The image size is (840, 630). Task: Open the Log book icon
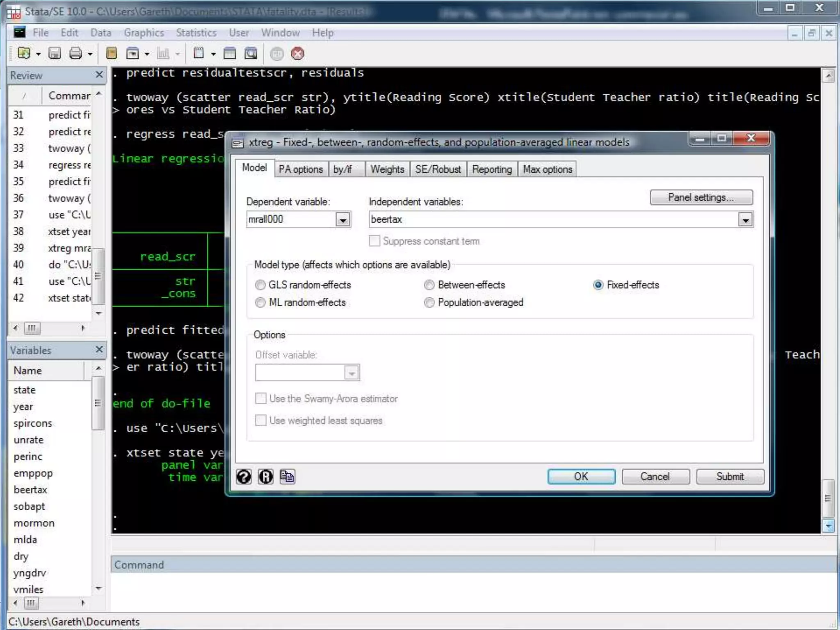[x=112, y=53]
